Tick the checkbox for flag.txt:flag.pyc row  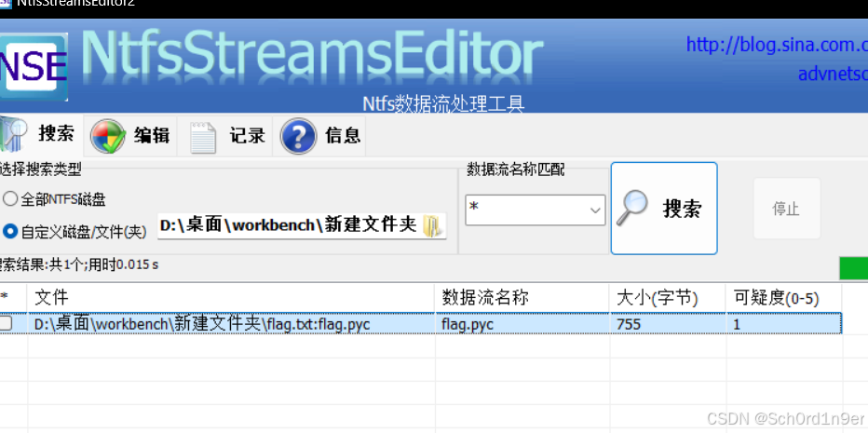pos(6,324)
